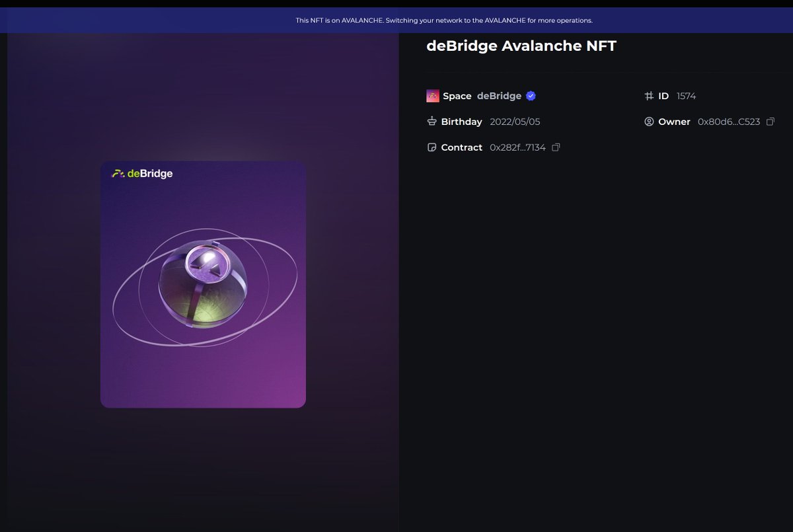Open contract address 0x282f...7134

(x=517, y=147)
